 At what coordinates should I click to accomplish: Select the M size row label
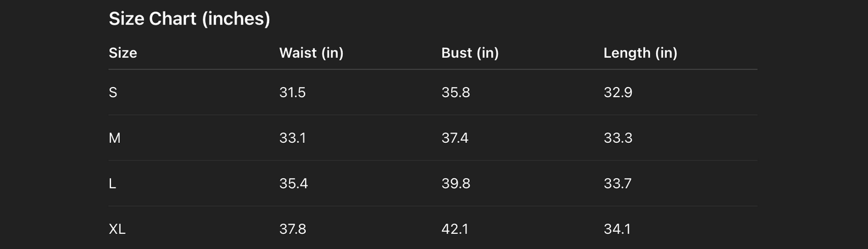[115, 138]
